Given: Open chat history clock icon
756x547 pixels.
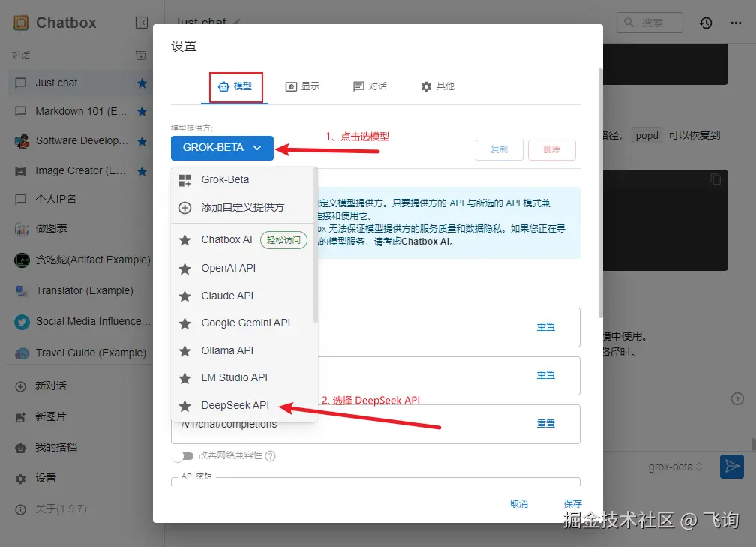Looking at the screenshot, I should coord(706,23).
